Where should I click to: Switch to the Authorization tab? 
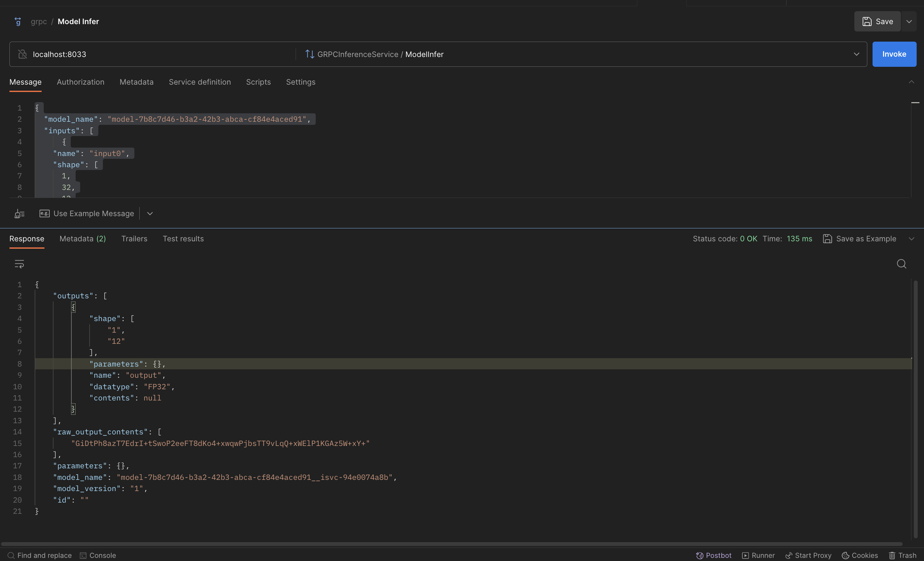point(80,82)
